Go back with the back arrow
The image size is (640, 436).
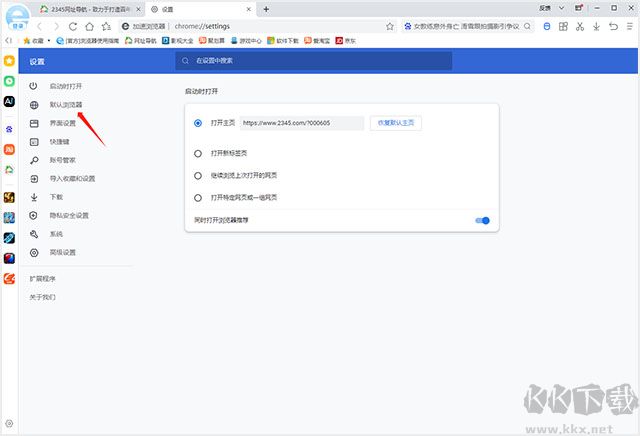39,27
